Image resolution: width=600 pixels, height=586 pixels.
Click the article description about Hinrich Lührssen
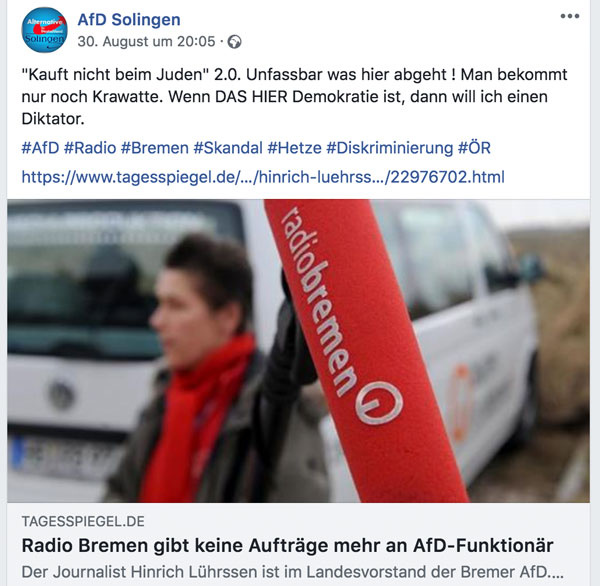point(293,572)
